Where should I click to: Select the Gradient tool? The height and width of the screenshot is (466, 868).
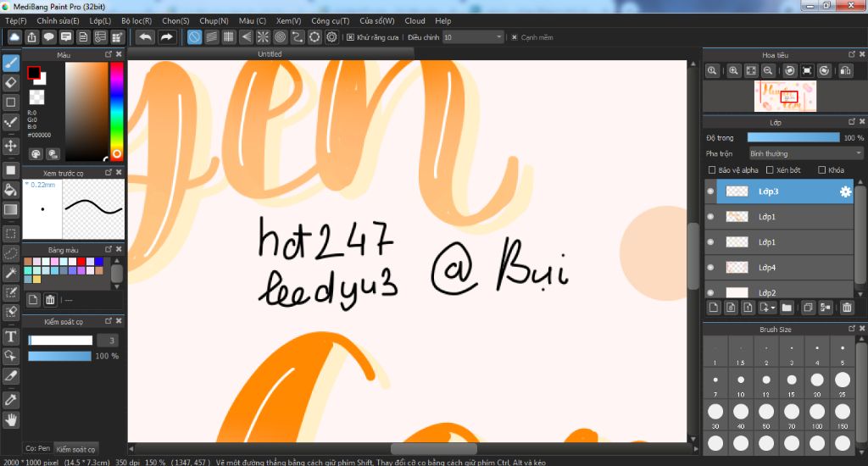(11, 210)
